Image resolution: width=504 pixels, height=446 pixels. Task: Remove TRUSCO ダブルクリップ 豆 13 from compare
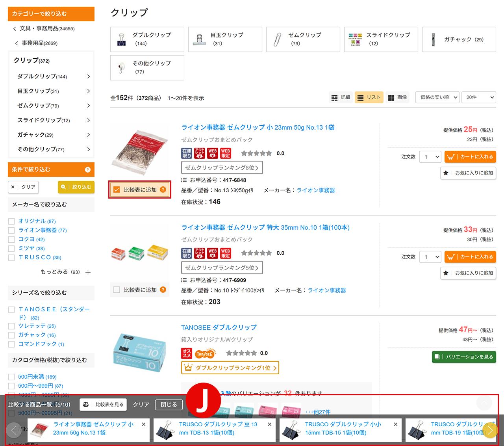[270, 424]
